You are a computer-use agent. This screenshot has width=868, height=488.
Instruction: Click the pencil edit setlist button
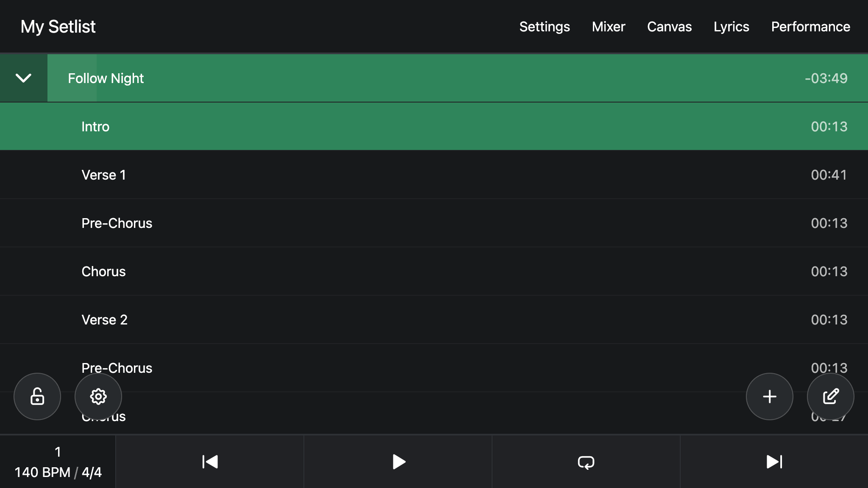click(831, 396)
